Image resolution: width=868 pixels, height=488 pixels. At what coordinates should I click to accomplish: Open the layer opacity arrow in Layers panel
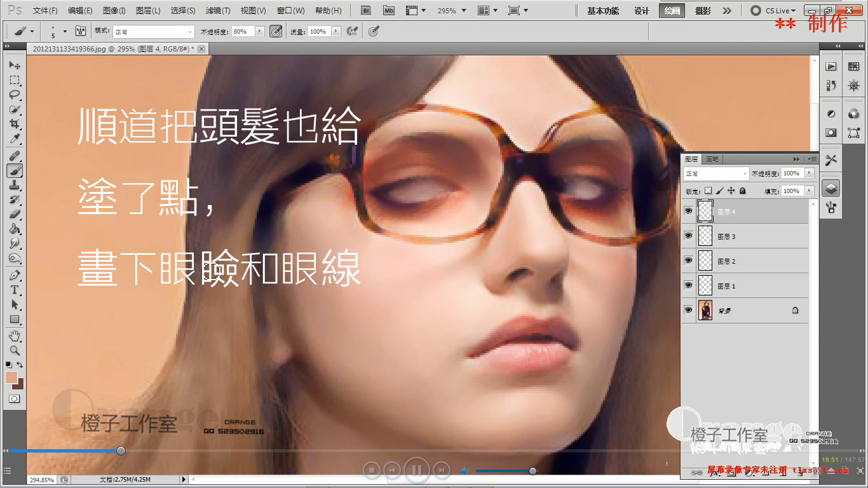point(809,173)
